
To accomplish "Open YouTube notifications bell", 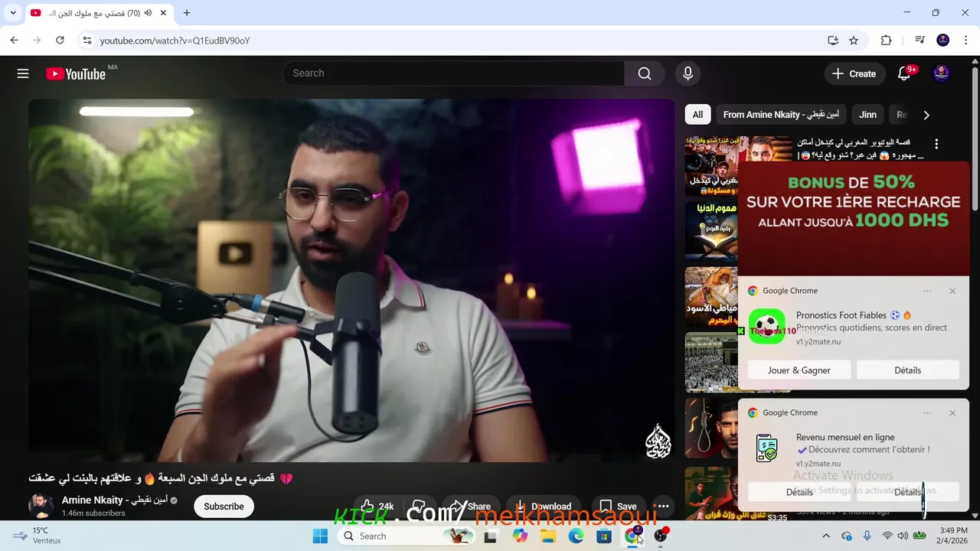I will [904, 73].
